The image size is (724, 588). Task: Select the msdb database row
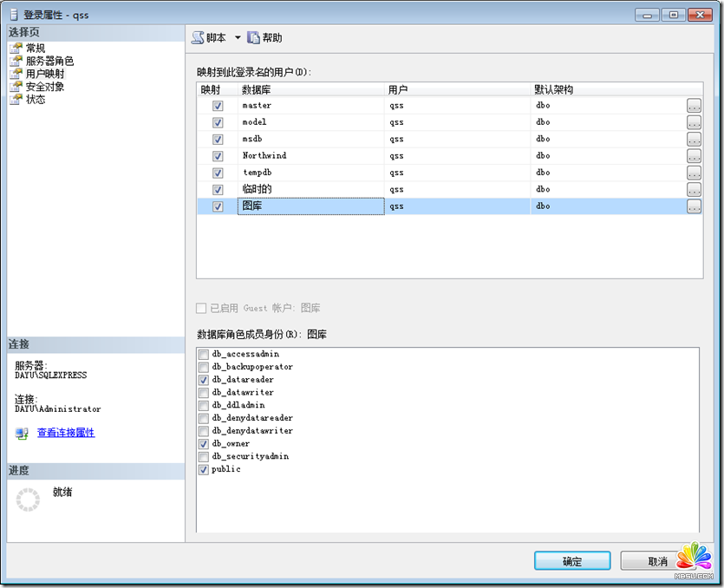(311, 140)
